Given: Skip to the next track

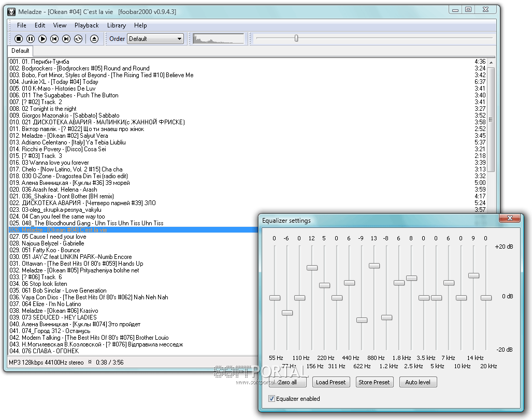Looking at the screenshot, I should click(x=66, y=39).
